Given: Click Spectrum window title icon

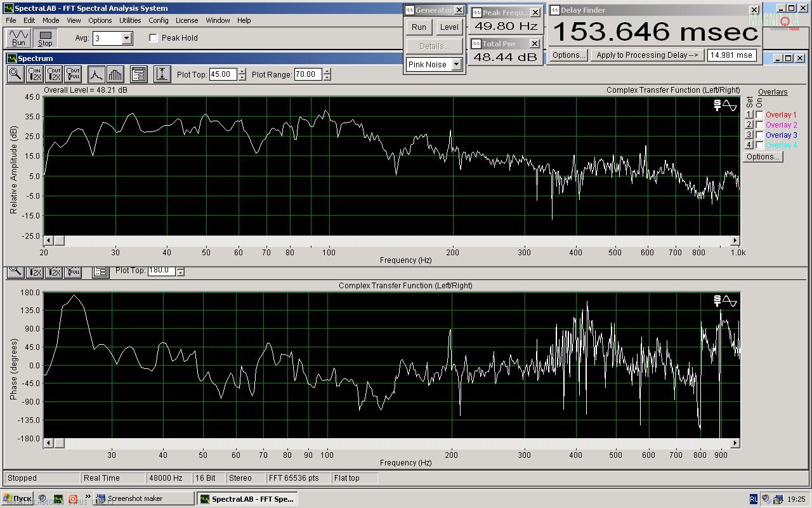Looking at the screenshot, I should coord(11,58).
